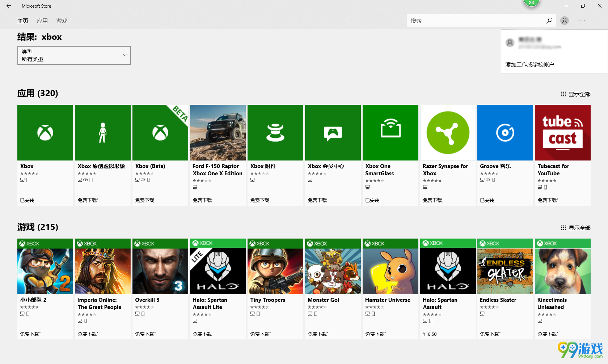Viewport: 608px width, 364px height.
Task: Click grid icon beside 应用 显示全部
Action: (x=563, y=94)
